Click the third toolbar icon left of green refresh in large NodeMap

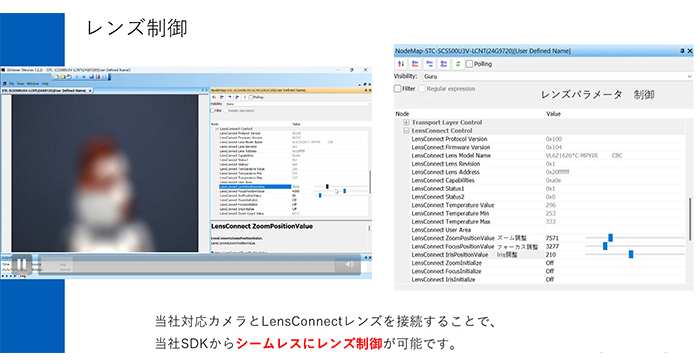(x=429, y=64)
